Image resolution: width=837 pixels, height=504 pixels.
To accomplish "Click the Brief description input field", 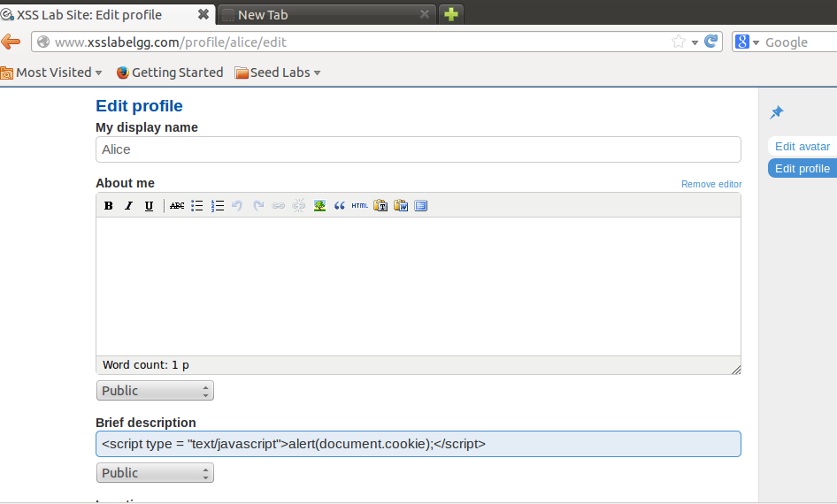I will pyautogui.click(x=418, y=444).
